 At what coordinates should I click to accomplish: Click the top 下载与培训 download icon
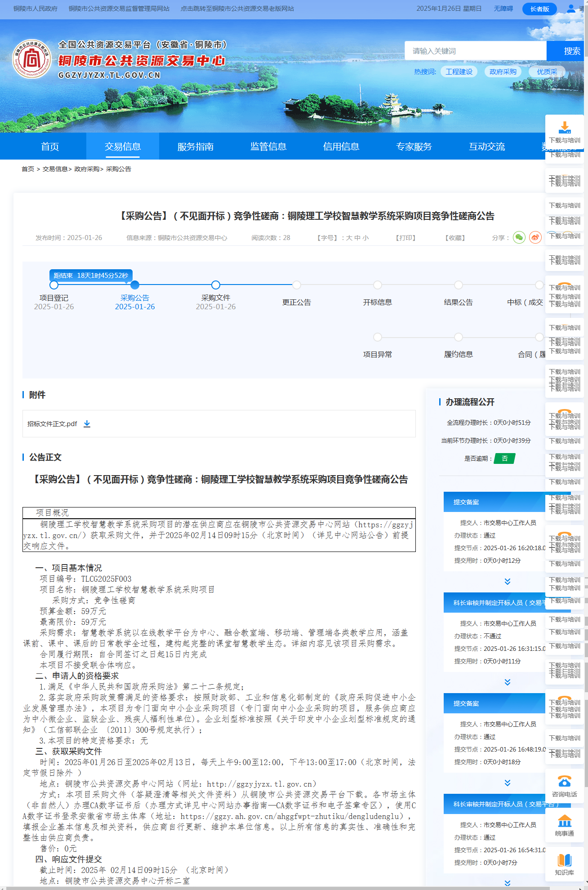pos(565,128)
